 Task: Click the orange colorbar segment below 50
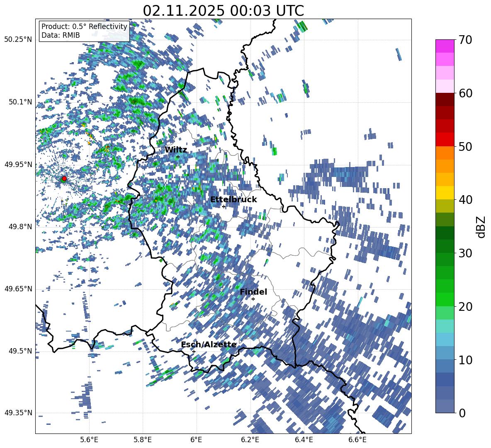445,153
